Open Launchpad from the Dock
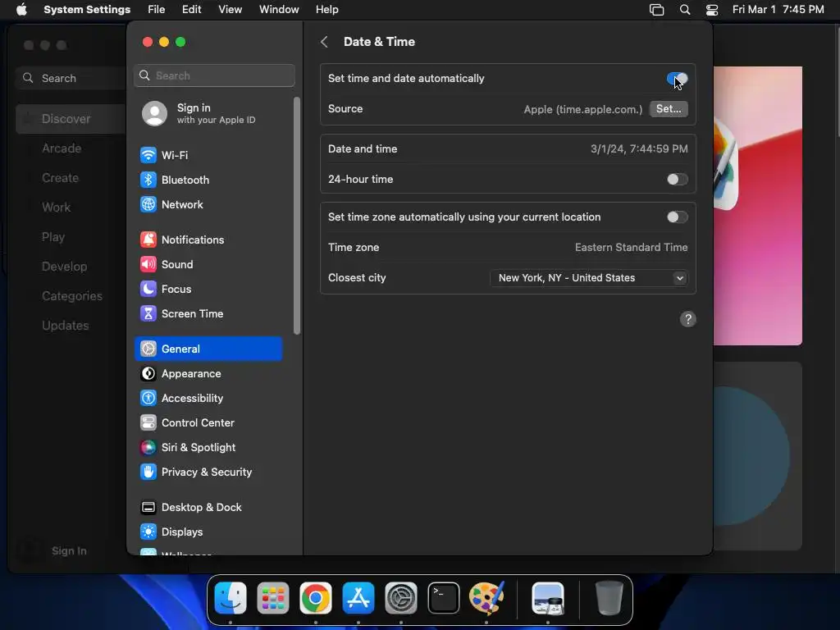 tap(273, 598)
